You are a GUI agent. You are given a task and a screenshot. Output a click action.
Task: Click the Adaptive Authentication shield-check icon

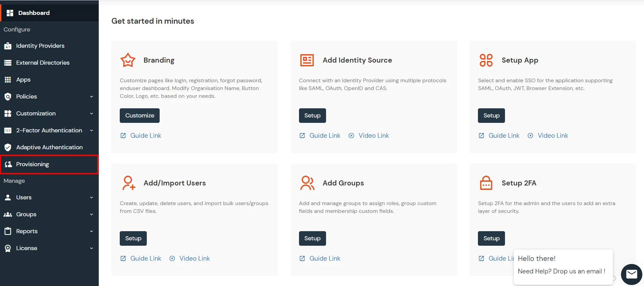8,147
